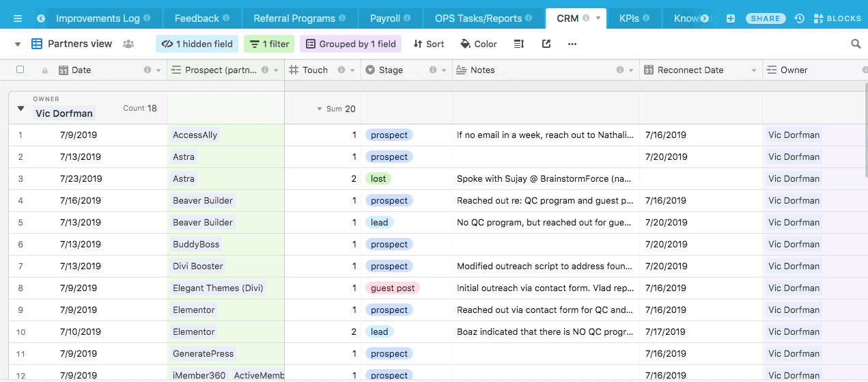Open the 1 filter button

[269, 44]
